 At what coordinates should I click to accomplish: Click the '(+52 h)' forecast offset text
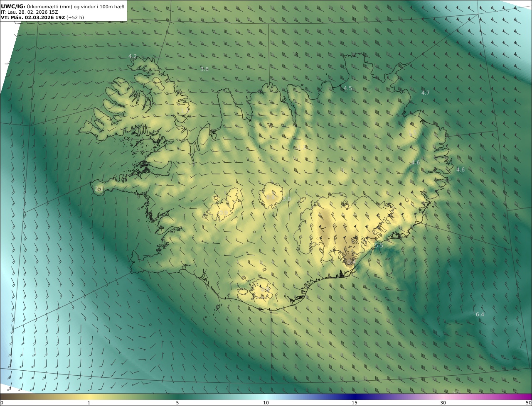coord(75,18)
